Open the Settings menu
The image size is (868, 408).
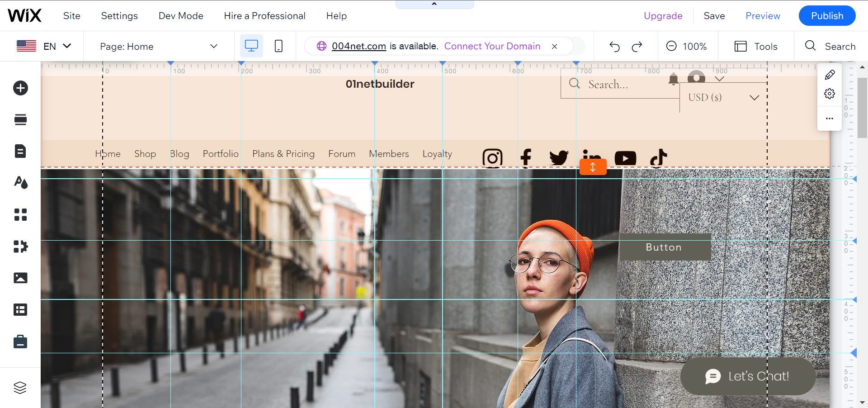(x=119, y=16)
